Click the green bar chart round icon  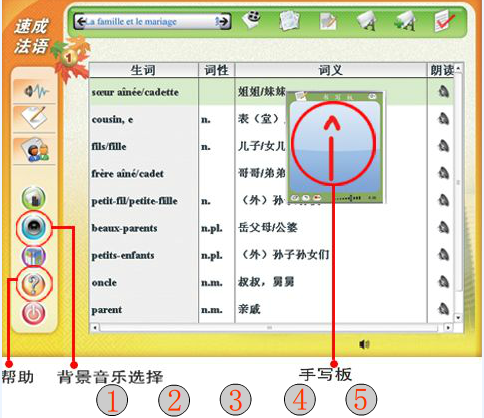pyautogui.click(x=33, y=198)
